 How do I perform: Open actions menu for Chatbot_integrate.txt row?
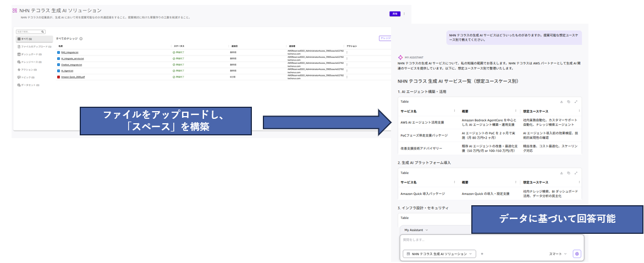click(x=347, y=65)
